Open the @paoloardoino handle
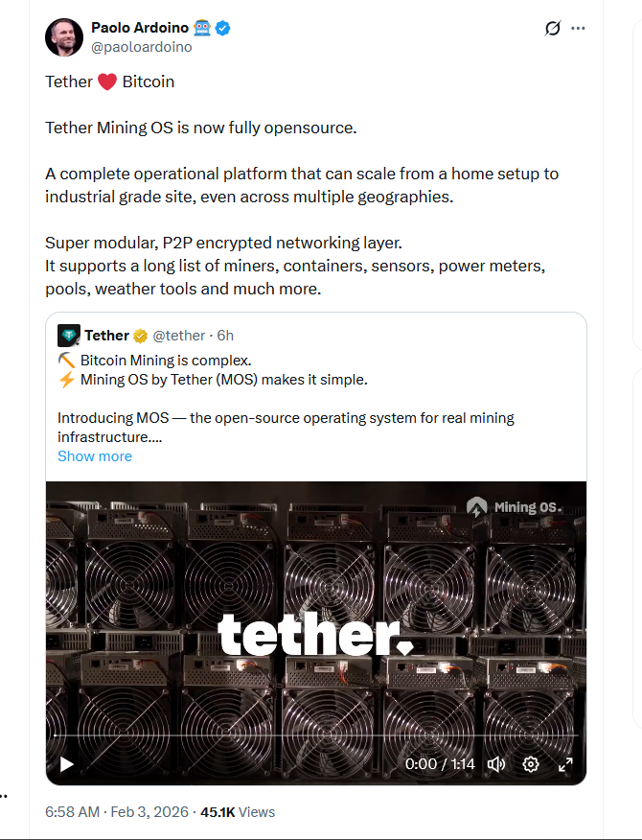The image size is (642, 840). 145,45
